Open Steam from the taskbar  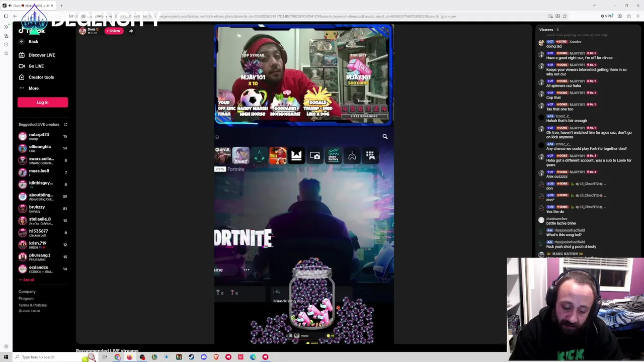pyautogui.click(x=191, y=357)
